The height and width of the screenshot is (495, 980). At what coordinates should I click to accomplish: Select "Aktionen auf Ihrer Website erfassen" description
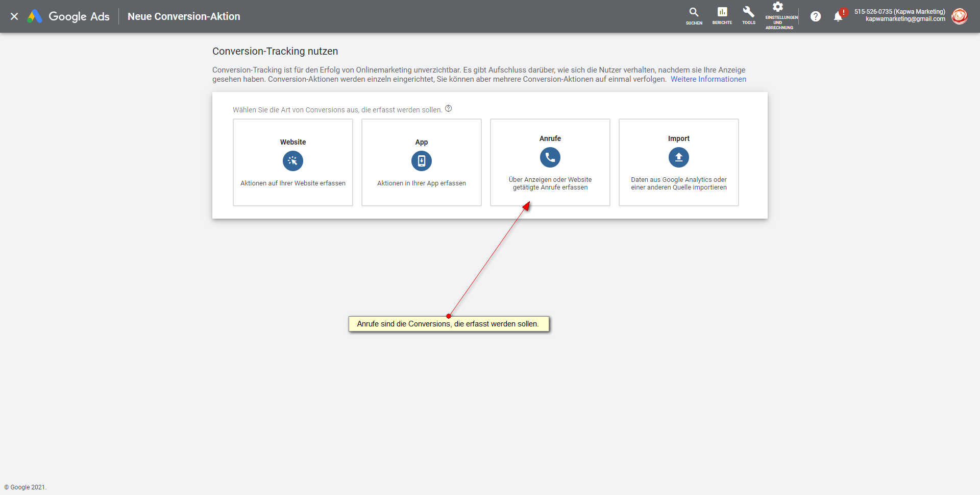coord(293,183)
